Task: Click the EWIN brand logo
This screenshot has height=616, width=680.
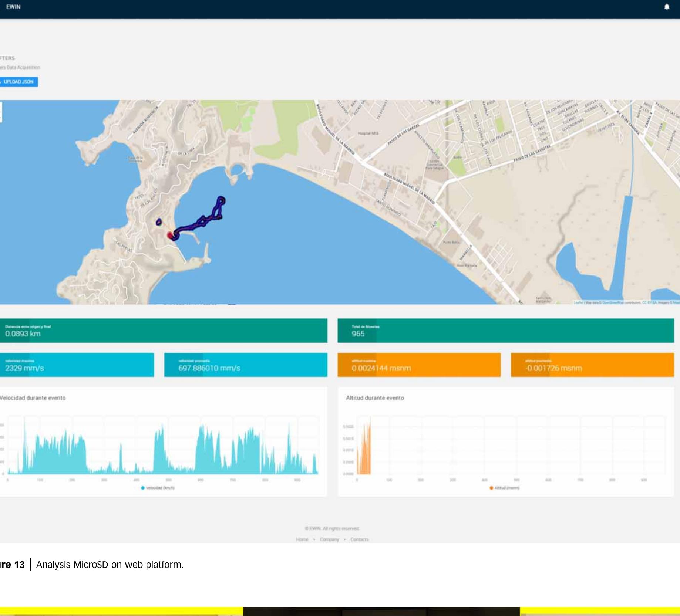Action: 13,7
